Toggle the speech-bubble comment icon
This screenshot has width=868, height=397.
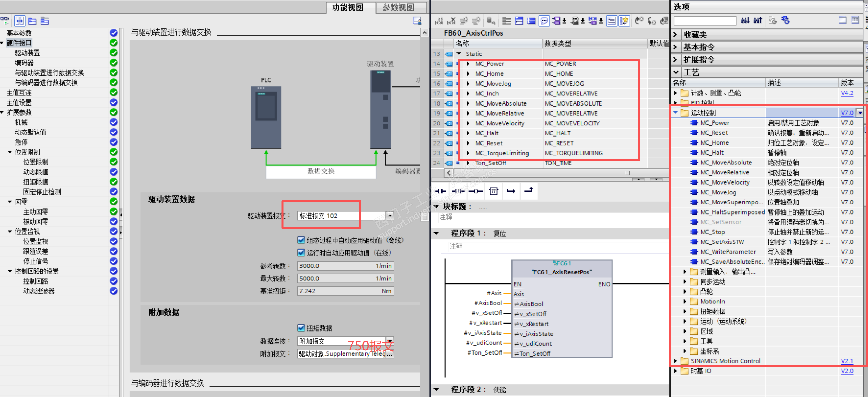click(544, 21)
